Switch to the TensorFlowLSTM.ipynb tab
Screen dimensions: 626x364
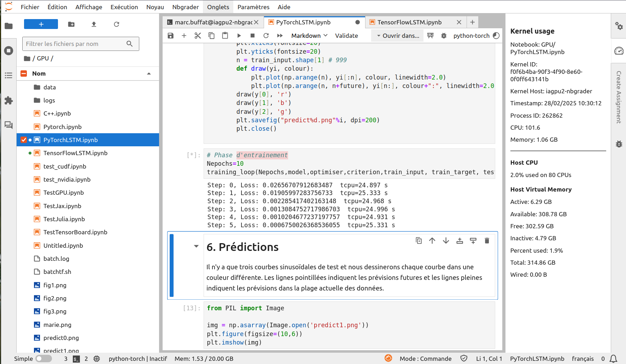[409, 22]
